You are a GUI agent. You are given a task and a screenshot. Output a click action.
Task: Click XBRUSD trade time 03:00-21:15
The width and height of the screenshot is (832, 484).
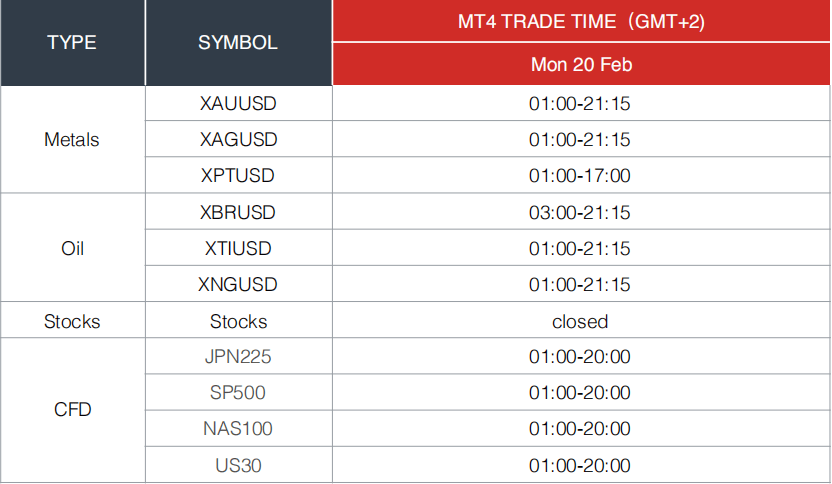[582, 212]
